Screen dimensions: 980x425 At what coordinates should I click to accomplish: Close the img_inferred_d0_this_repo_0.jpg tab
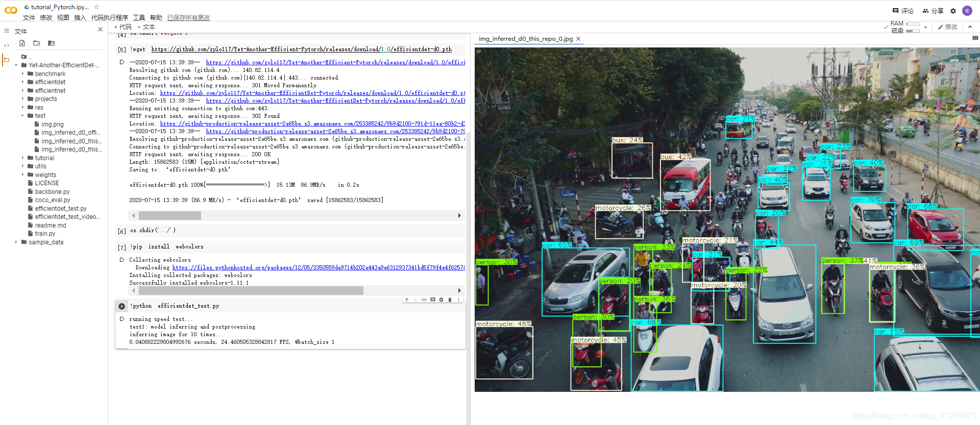coord(578,39)
